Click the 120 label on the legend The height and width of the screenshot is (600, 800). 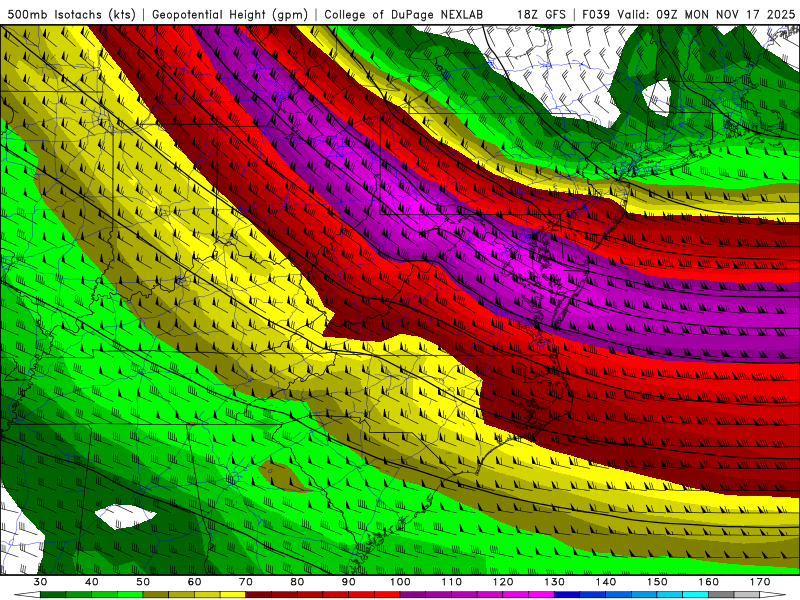503,582
